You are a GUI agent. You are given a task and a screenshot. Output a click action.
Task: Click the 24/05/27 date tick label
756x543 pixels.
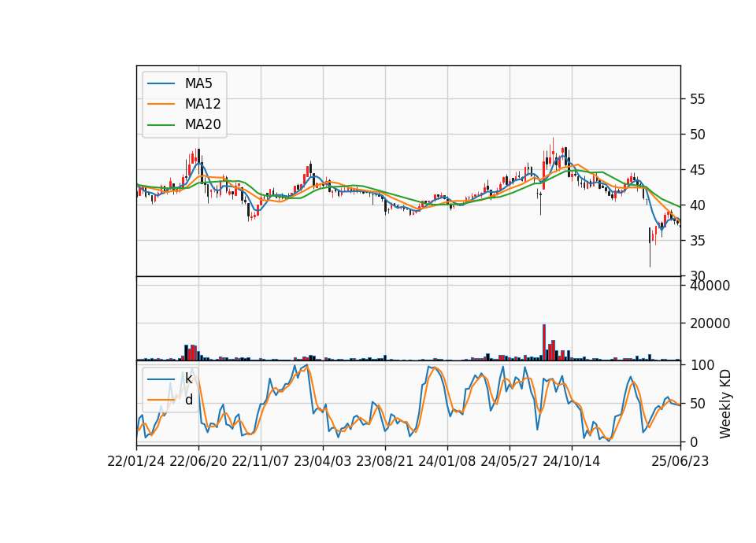[x=510, y=461]
